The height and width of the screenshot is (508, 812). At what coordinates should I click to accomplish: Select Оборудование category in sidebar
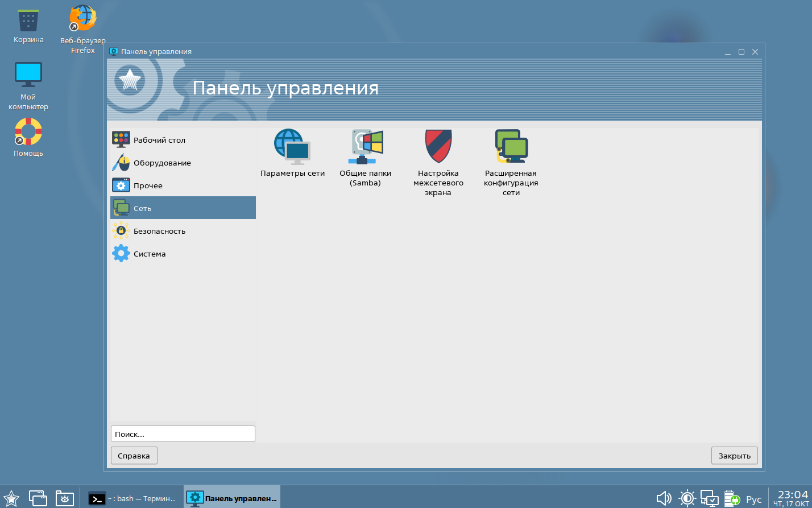point(183,163)
